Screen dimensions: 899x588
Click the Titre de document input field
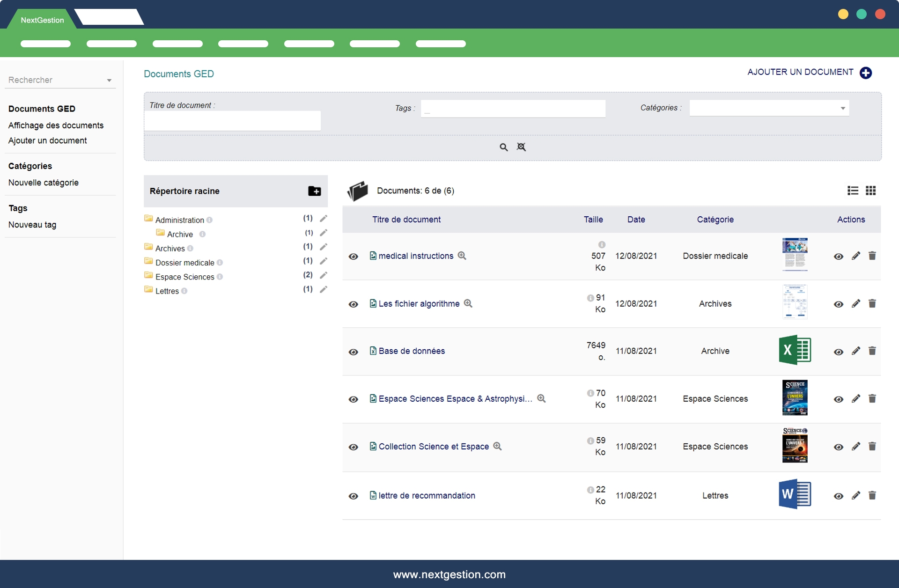(232, 121)
